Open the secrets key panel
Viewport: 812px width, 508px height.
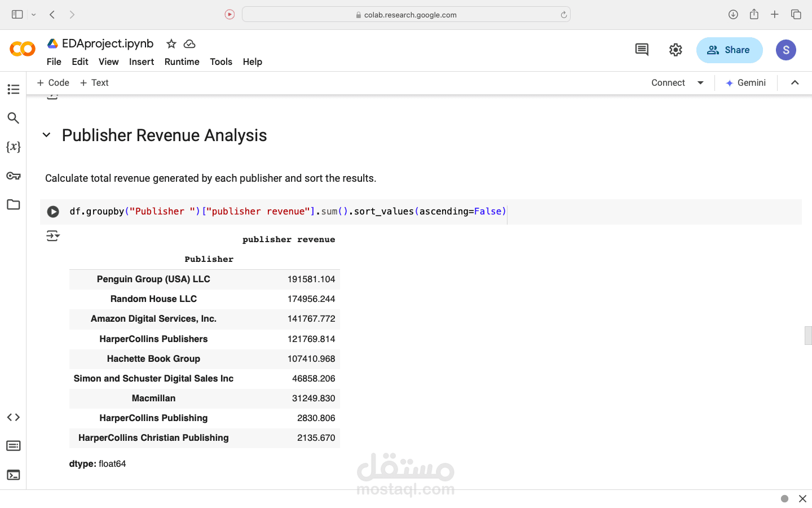[x=14, y=176]
